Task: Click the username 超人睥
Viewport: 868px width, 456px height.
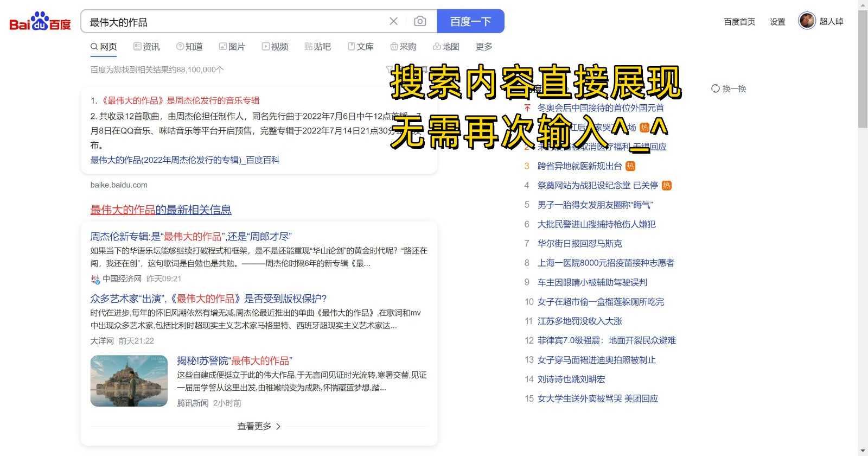Action: [831, 22]
